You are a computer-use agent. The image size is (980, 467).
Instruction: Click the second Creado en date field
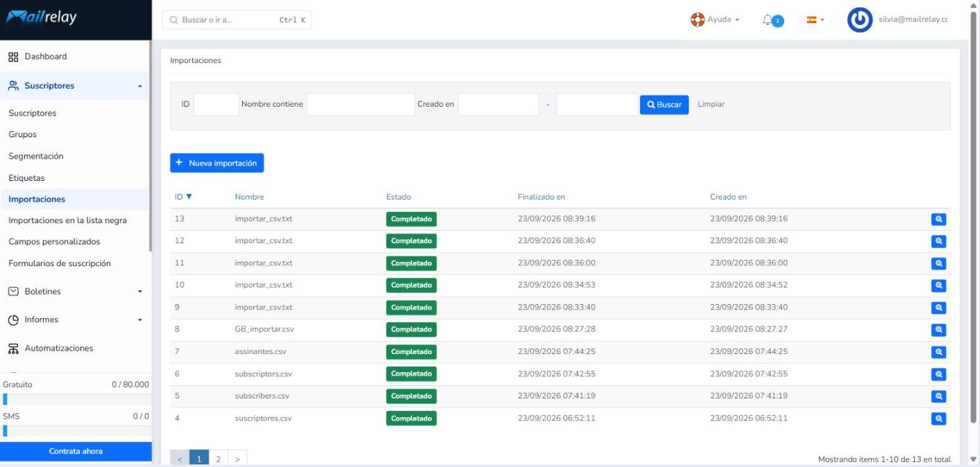point(596,105)
